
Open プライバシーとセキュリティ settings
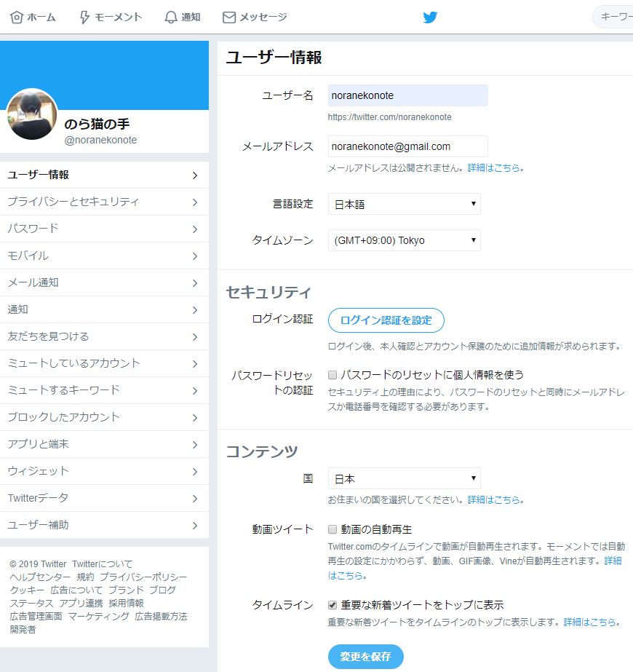(x=105, y=202)
